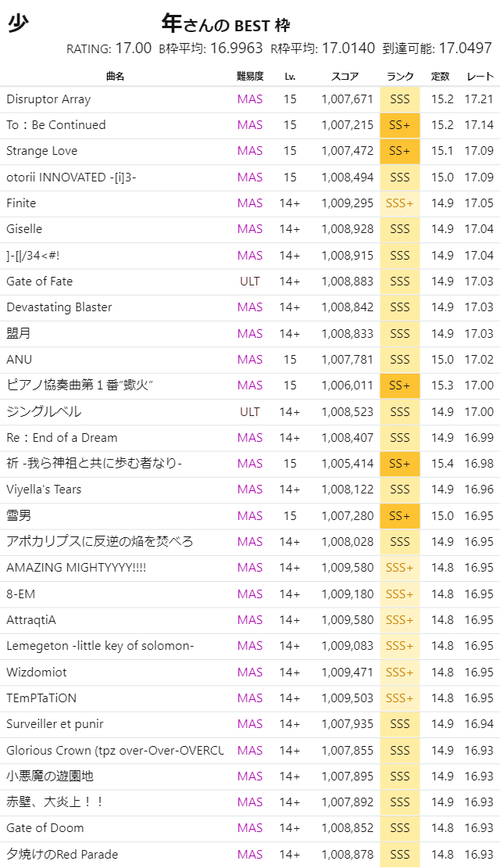
Task: Click the 1,009,503 score for TEmPTaTiON
Action: (348, 698)
